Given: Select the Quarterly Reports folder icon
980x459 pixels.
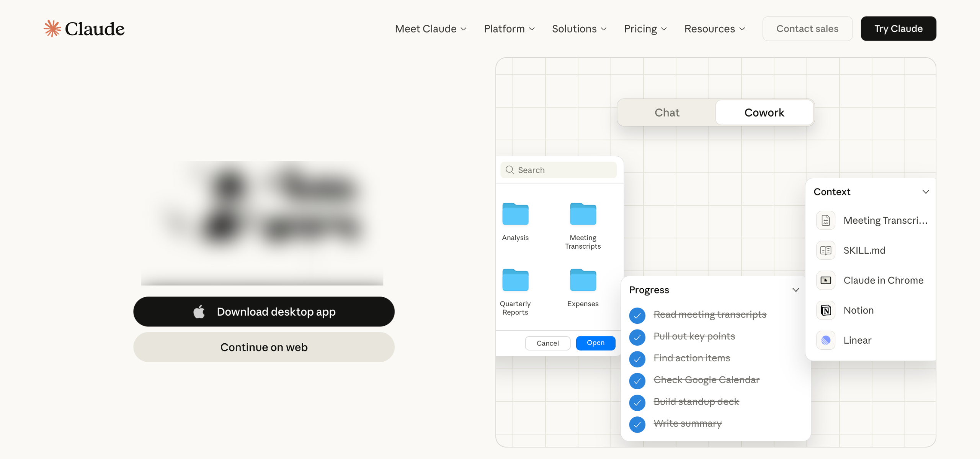Looking at the screenshot, I should [x=515, y=280].
